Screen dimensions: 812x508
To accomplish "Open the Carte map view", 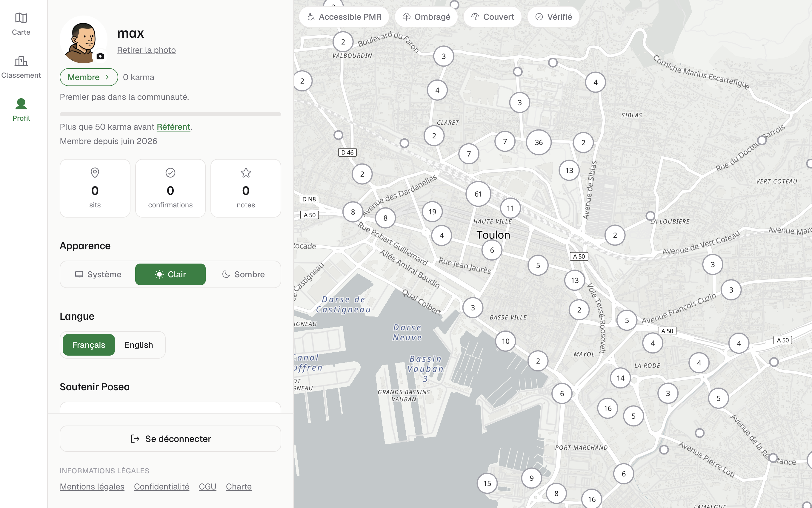I will coord(21,24).
